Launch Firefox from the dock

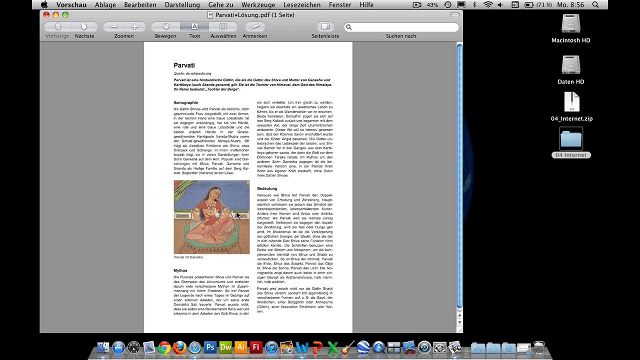(x=180, y=347)
